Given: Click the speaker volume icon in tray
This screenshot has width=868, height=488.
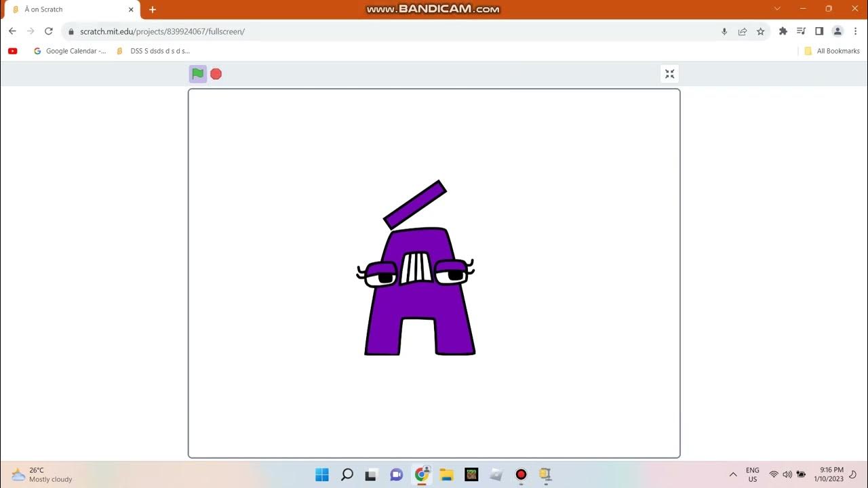Looking at the screenshot, I should pos(787,474).
